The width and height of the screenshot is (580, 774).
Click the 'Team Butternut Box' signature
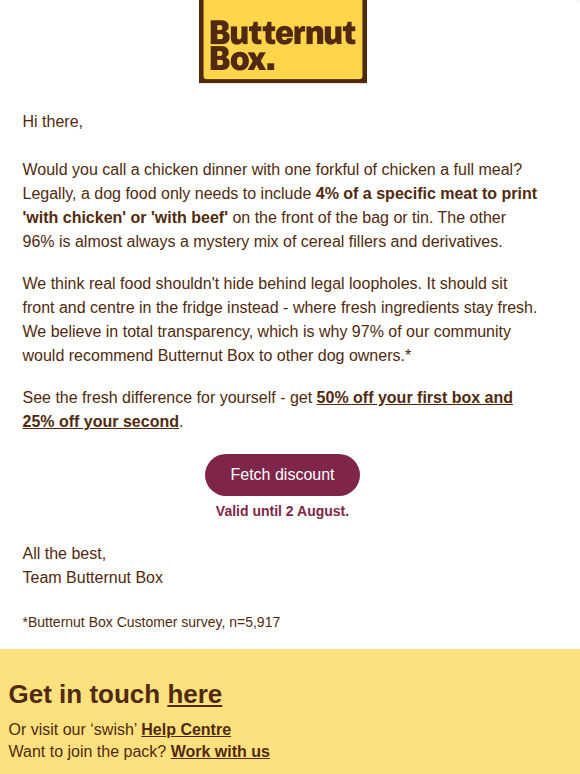(93, 578)
